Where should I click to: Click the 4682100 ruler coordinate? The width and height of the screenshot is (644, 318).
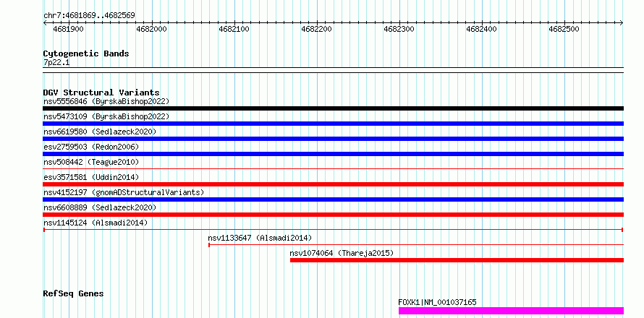(234, 29)
